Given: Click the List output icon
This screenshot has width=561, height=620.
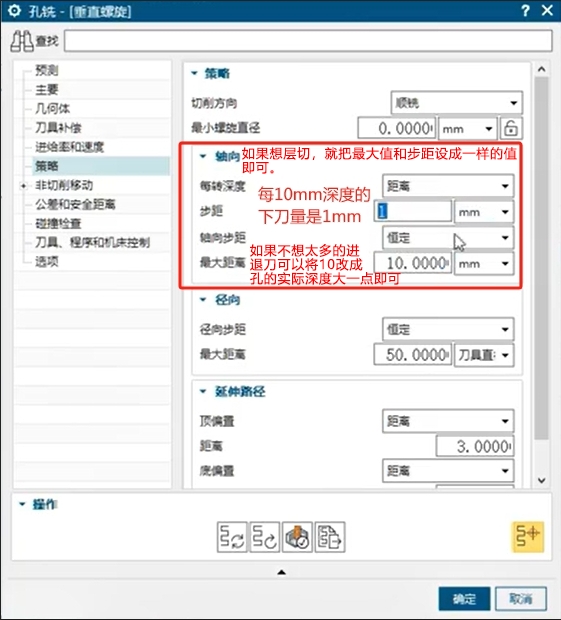Looking at the screenshot, I should pos(330,537).
